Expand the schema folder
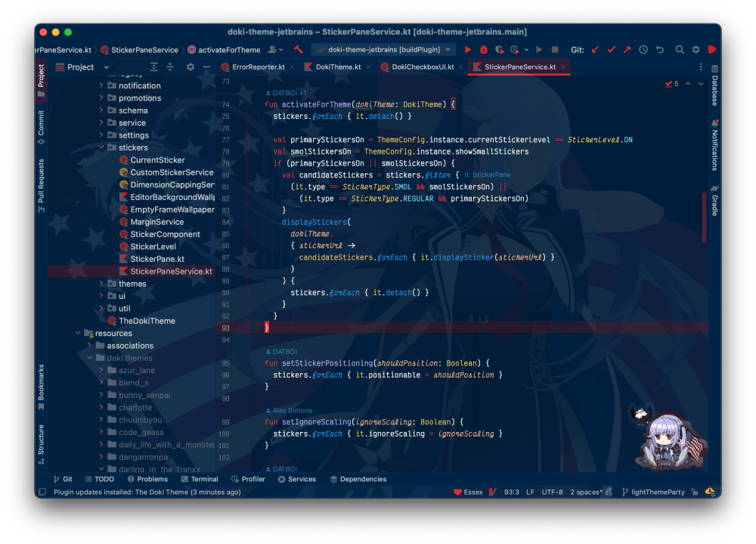 [101, 110]
